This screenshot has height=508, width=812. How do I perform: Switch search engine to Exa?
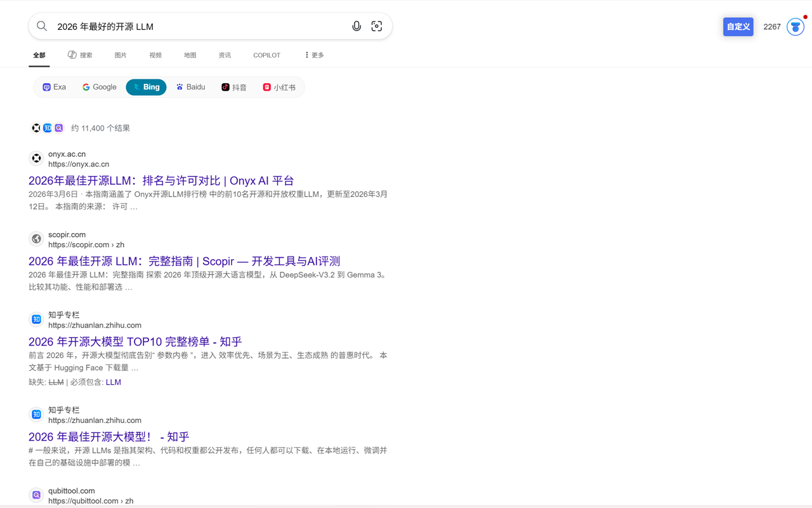point(55,87)
